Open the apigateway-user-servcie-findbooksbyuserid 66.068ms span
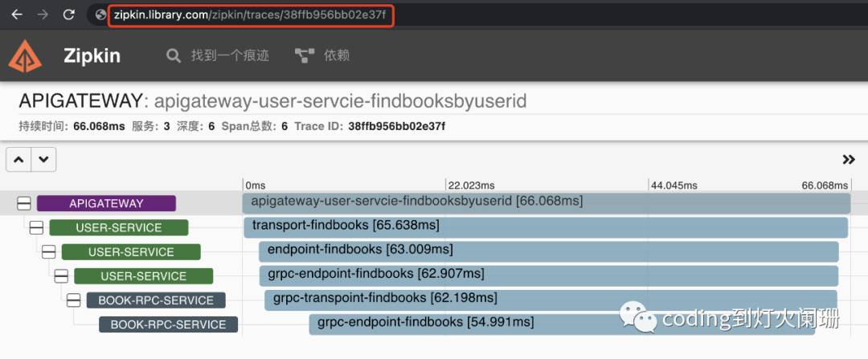 click(547, 203)
